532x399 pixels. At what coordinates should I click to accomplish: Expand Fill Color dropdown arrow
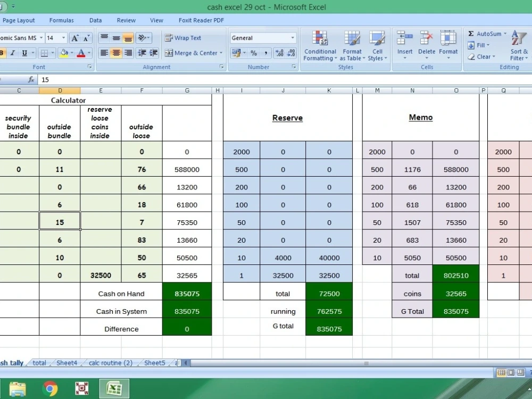pos(72,53)
